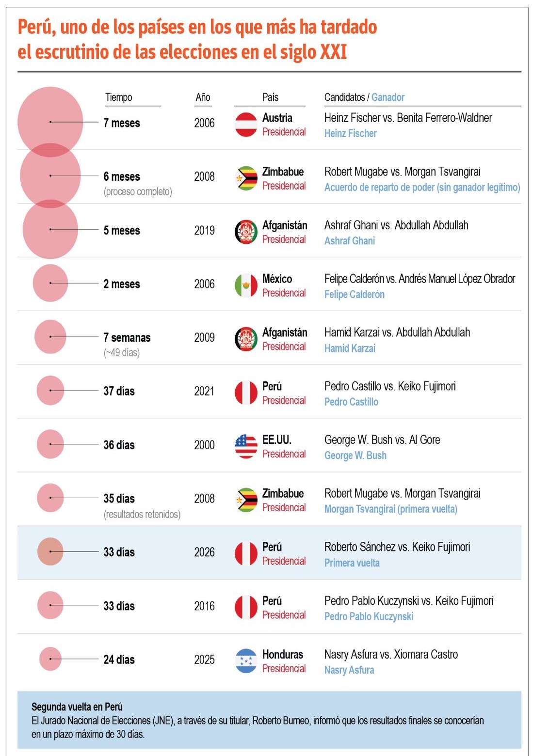Click the Zimbabue flag in the 6 meses row
Screen dimensions: 533x756
[246, 178]
